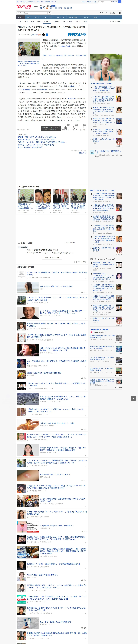Image resolution: width=138 pixels, height=644 pixels.
Task: Click the ログイン link
Action: pyautogui.click(x=42, y=8)
